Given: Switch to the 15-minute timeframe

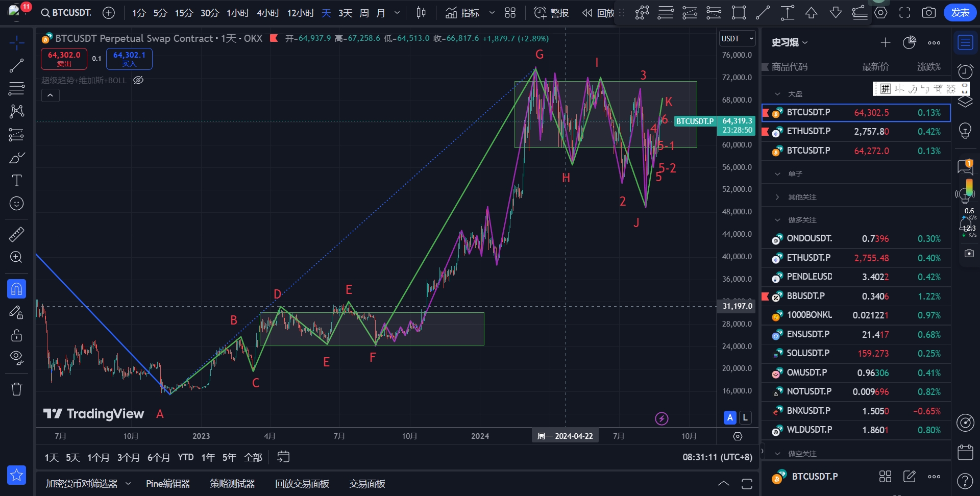Looking at the screenshot, I should coord(184,13).
